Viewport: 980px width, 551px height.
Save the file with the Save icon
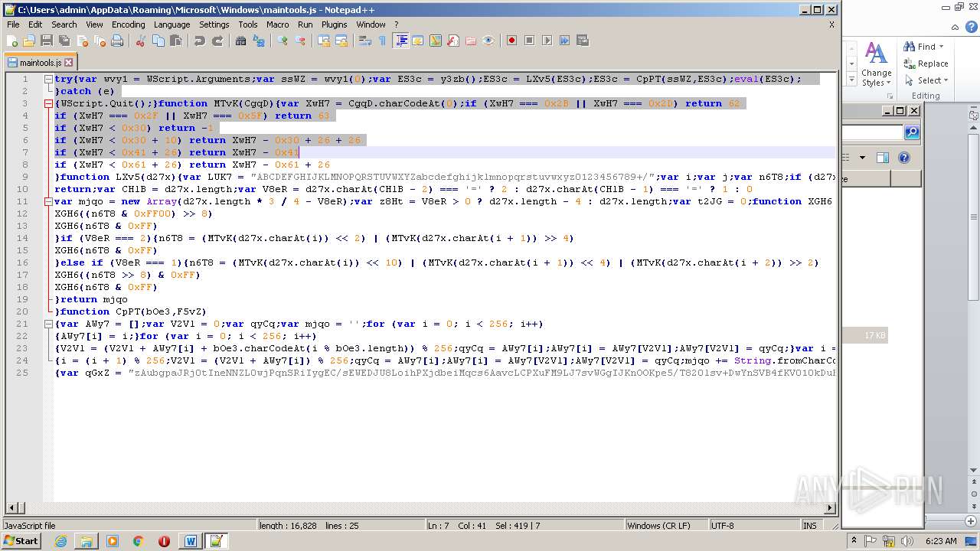[47, 41]
